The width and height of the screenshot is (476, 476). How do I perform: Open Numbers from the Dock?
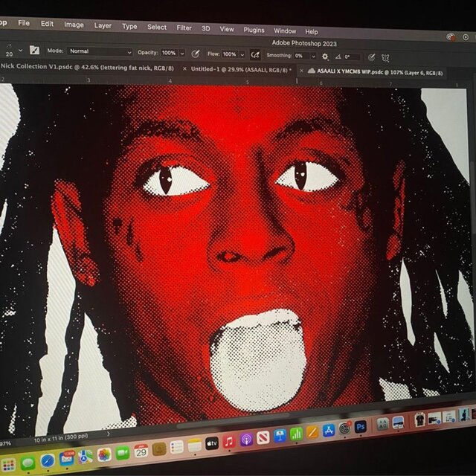click(296, 434)
